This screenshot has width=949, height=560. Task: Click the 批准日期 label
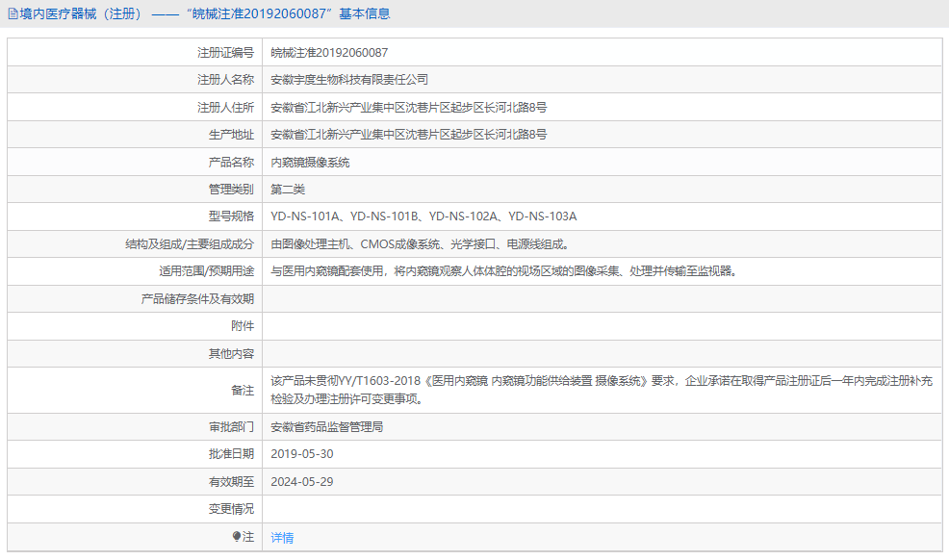[x=231, y=454]
